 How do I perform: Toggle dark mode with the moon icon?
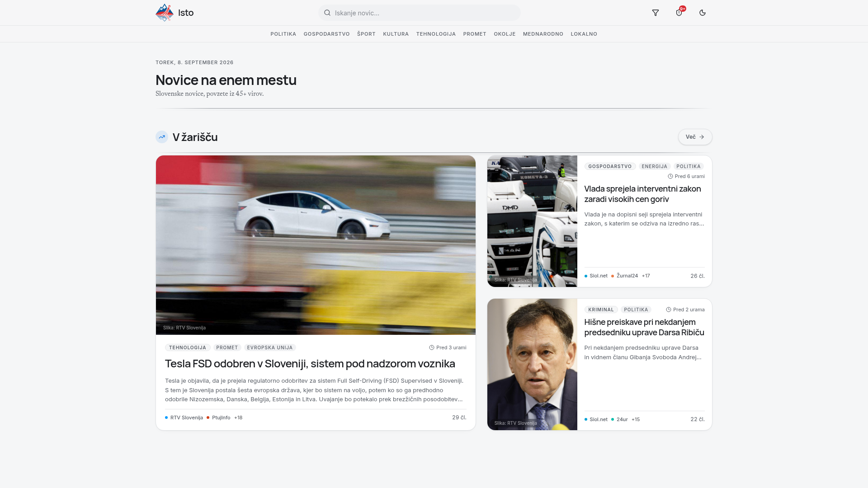coord(703,13)
